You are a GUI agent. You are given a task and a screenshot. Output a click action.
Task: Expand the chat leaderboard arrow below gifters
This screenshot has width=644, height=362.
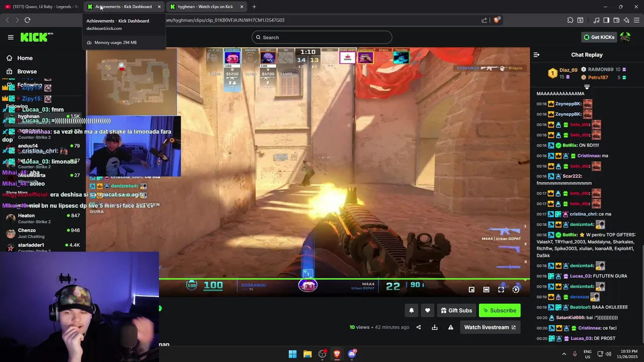(x=587, y=87)
